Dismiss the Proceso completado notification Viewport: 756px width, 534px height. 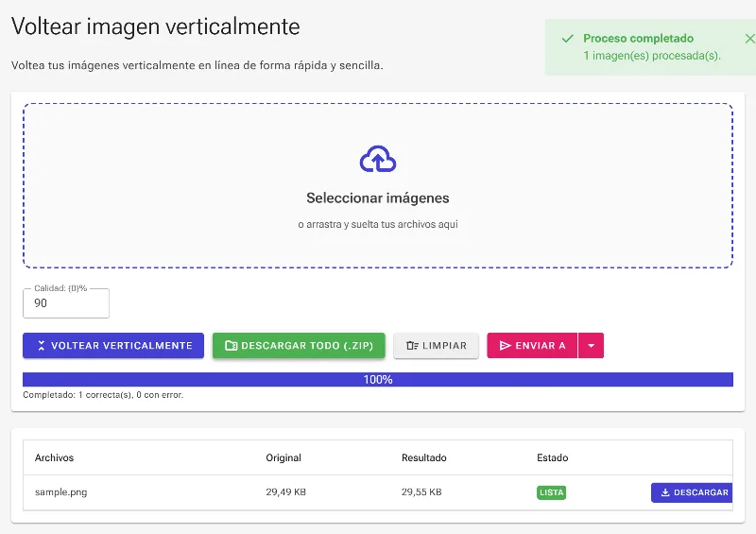749,39
